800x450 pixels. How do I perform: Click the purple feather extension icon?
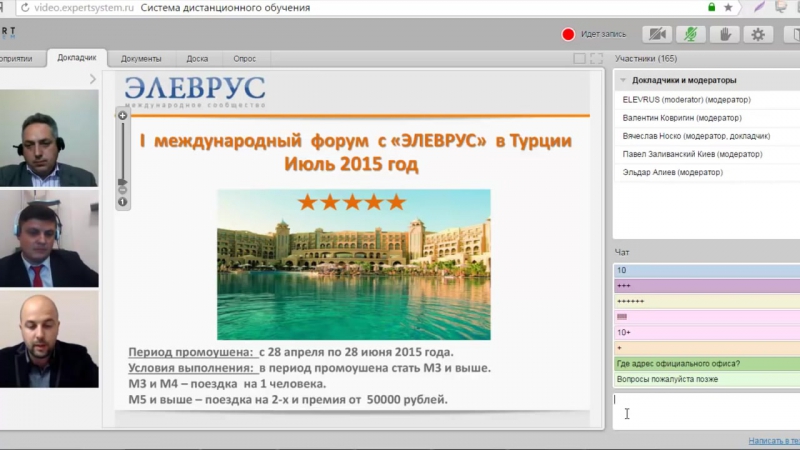(x=759, y=7)
